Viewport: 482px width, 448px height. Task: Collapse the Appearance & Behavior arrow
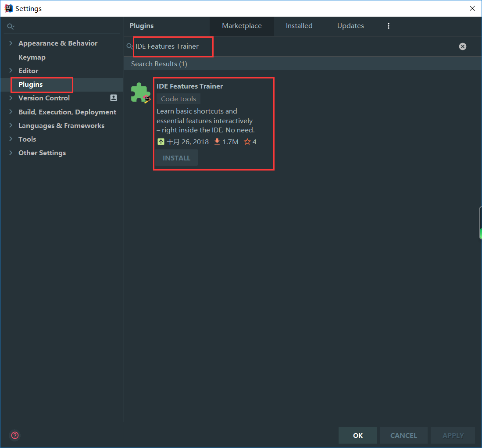point(11,43)
